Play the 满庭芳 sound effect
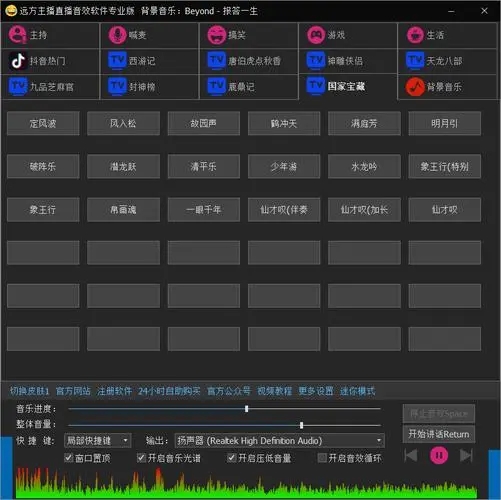The width and height of the screenshot is (501, 500). [364, 123]
